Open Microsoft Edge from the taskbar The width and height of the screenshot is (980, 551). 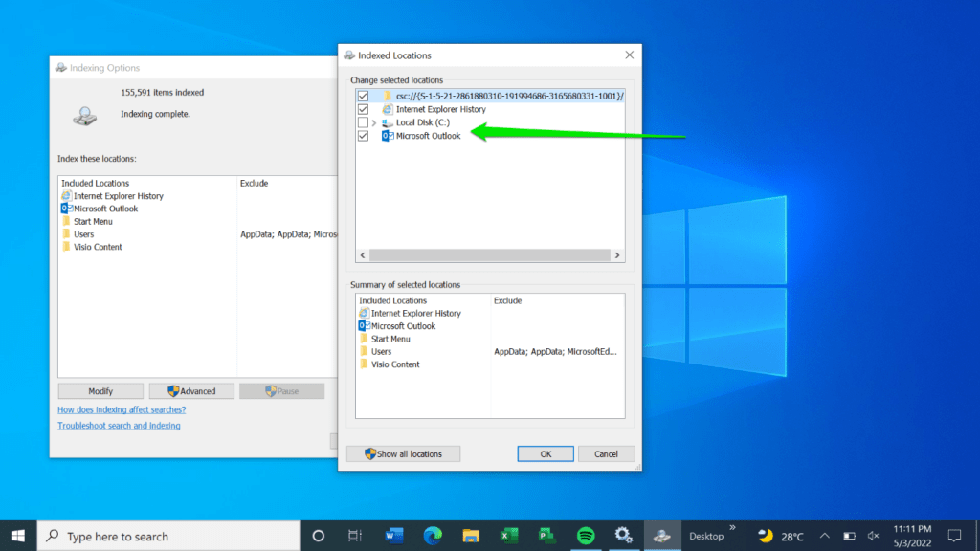433,535
